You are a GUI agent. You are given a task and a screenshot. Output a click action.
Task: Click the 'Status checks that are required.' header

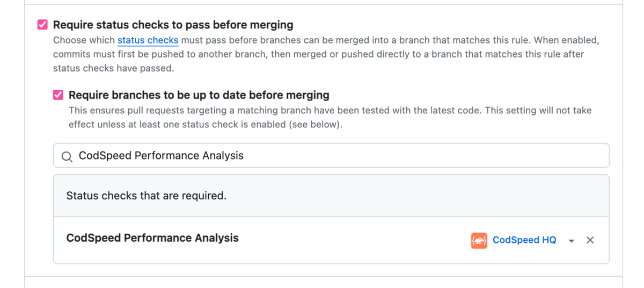pos(146,196)
